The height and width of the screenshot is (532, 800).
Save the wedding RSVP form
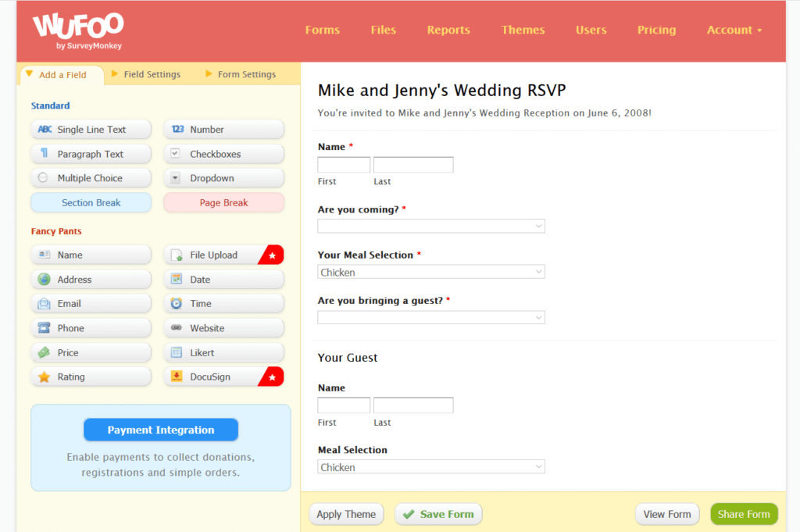(x=438, y=514)
